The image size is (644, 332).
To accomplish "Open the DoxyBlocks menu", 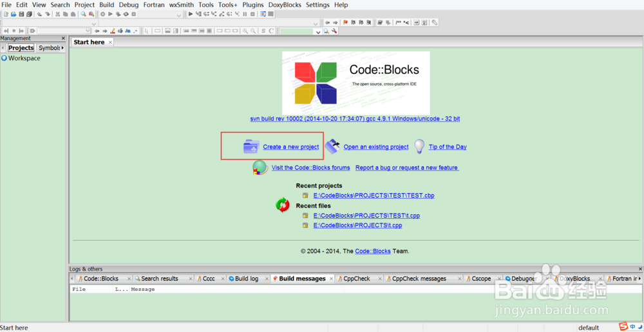I will click(x=285, y=5).
